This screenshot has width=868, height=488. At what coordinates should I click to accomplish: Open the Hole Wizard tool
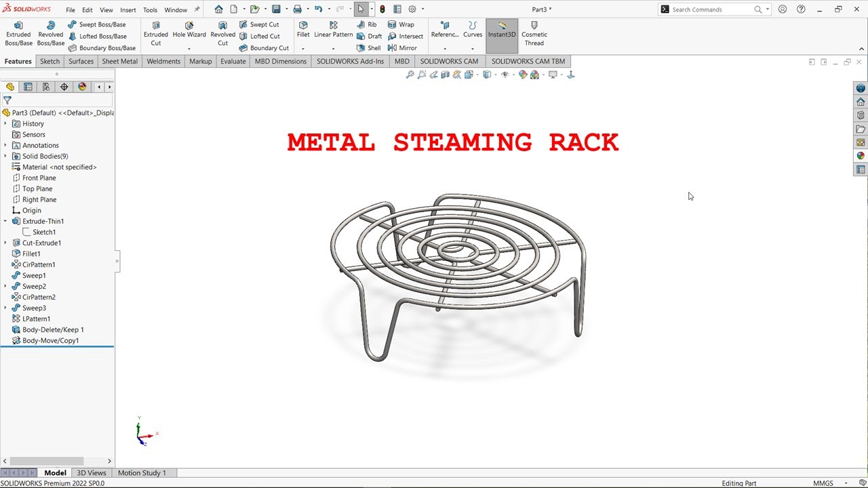point(189,30)
